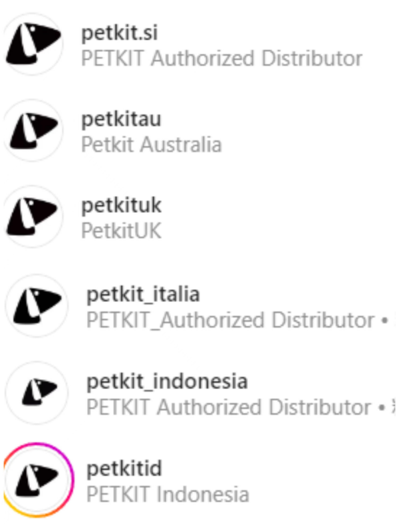Select the petkituk username

click(121, 205)
